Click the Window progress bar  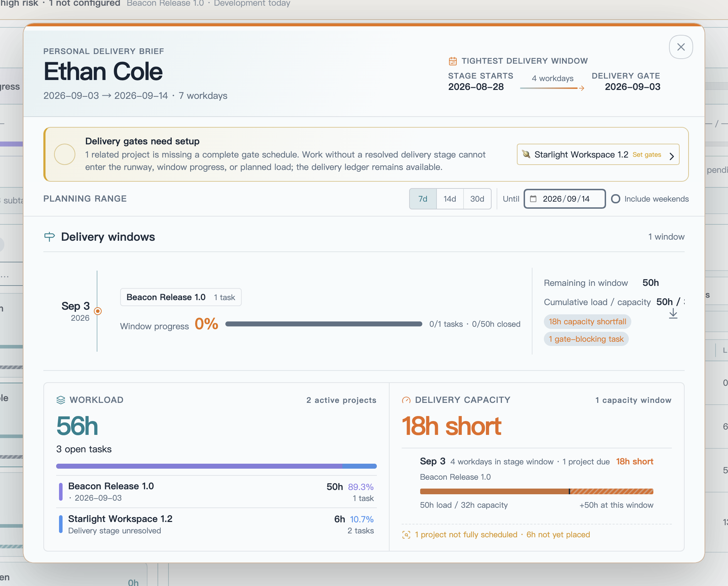pos(323,324)
